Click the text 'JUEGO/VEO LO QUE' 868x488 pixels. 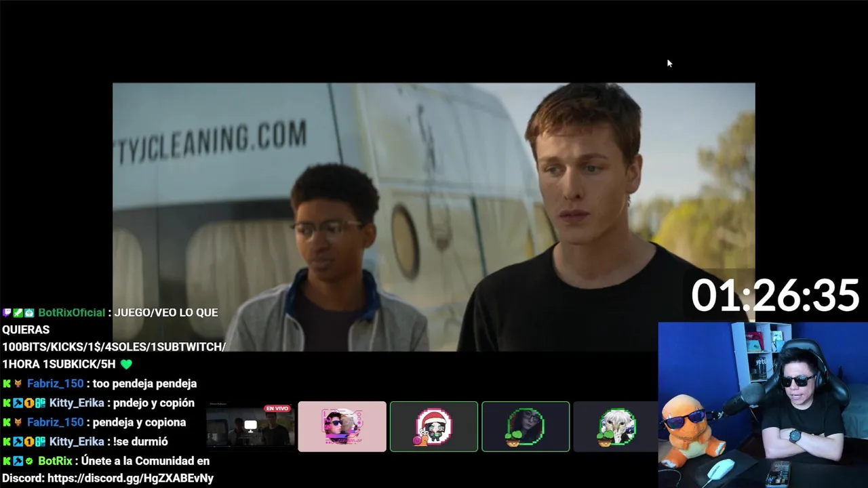(x=166, y=312)
